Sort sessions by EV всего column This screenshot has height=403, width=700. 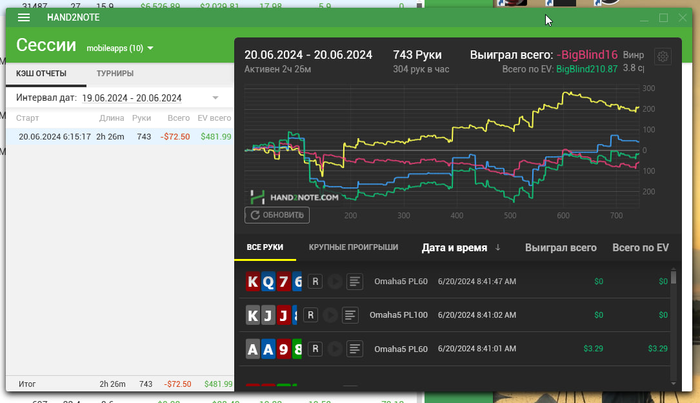pos(214,118)
